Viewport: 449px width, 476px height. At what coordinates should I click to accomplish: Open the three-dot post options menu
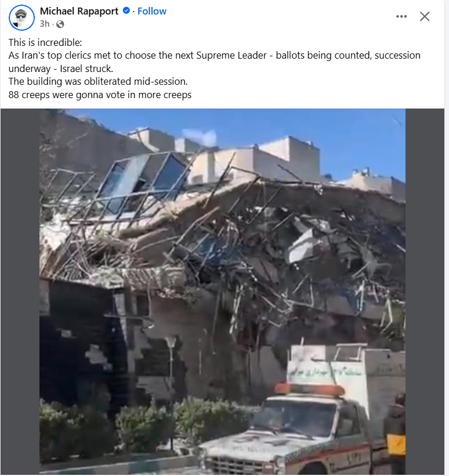pyautogui.click(x=401, y=16)
